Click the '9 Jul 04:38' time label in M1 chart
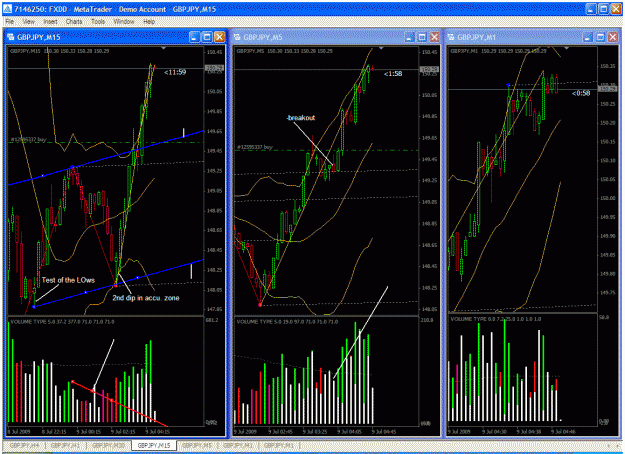The width and height of the screenshot is (625, 454). click(529, 432)
